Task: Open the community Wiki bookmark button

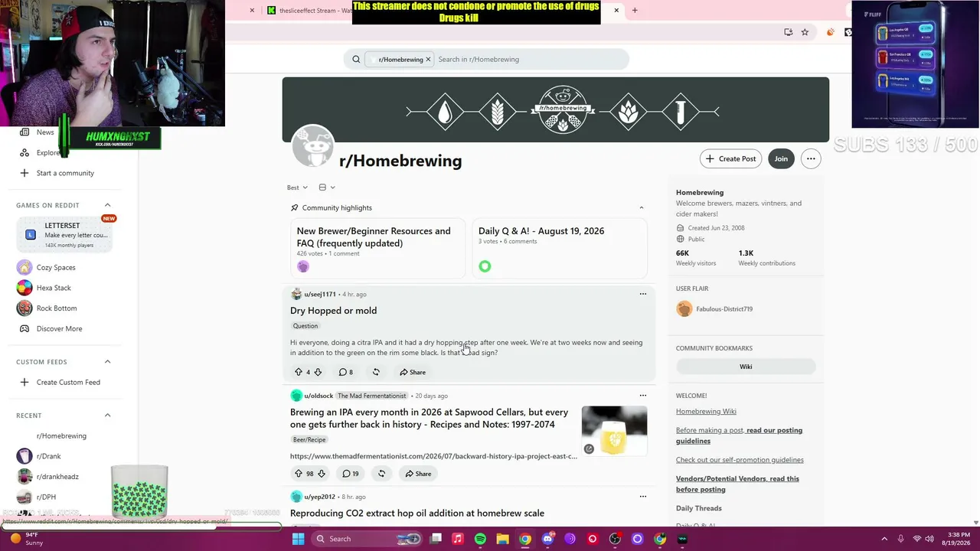Action: click(x=746, y=367)
